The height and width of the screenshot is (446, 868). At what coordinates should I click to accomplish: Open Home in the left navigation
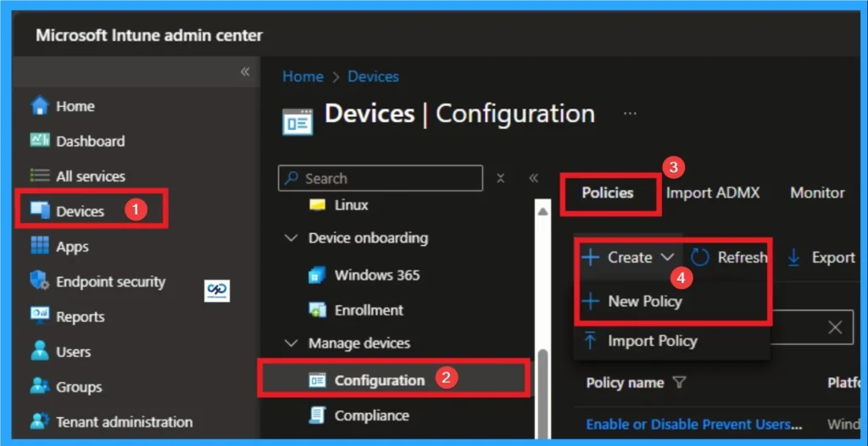point(75,106)
